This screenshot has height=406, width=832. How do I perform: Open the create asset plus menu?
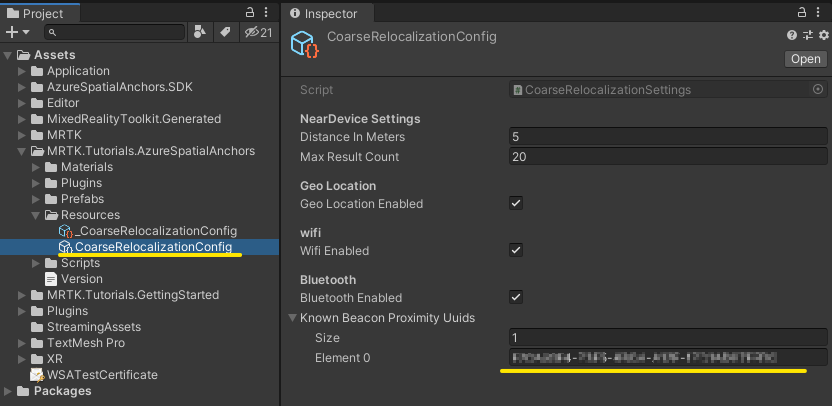(17, 33)
